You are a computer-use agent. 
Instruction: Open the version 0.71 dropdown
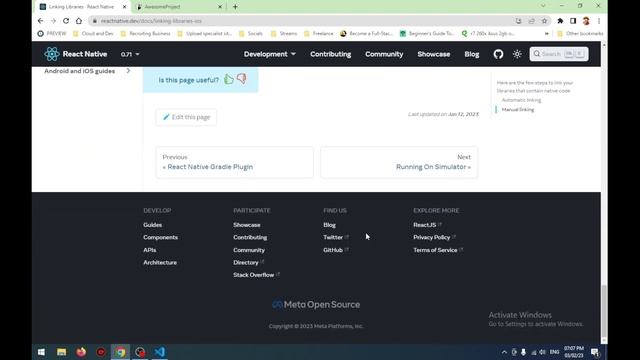(130, 54)
